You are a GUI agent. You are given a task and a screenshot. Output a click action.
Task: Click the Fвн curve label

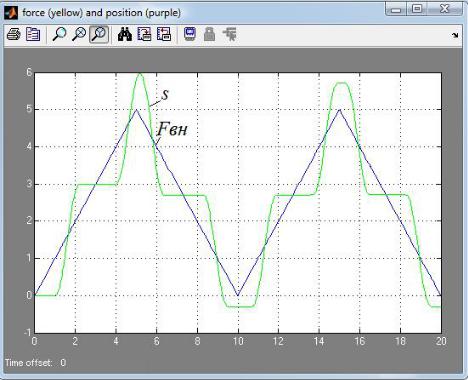(172, 129)
